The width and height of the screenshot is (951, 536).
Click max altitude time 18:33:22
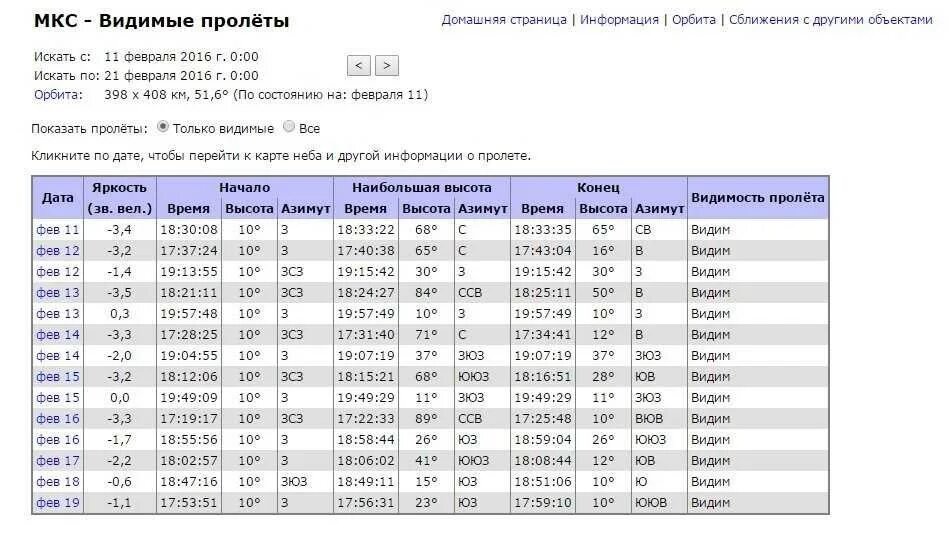pos(366,230)
